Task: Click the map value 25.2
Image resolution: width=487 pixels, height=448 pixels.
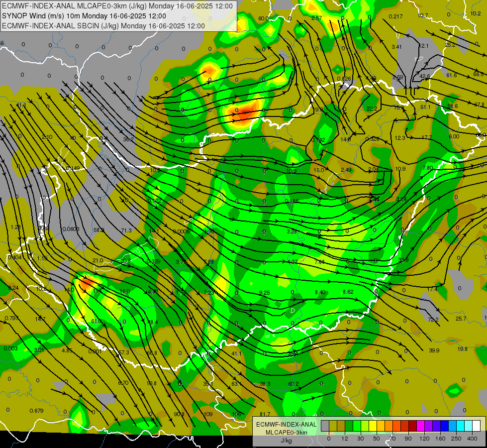Action: 450,45
